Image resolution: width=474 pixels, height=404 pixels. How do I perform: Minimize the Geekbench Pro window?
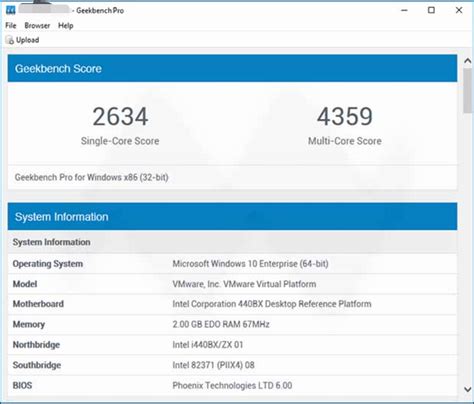pyautogui.click(x=404, y=10)
